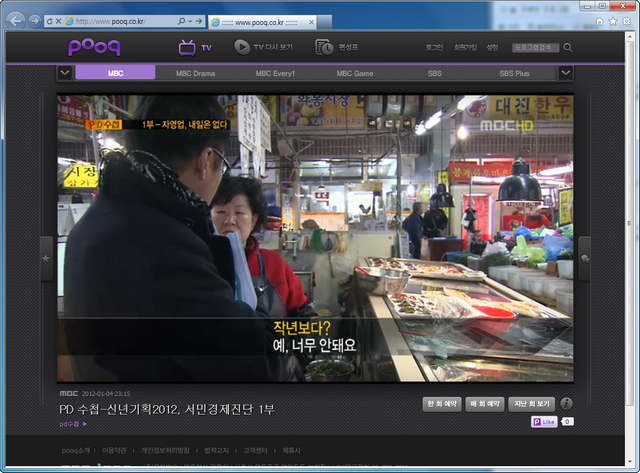Open 개인정보처리방침 footer link
The height and width of the screenshot is (473, 640).
165,451
